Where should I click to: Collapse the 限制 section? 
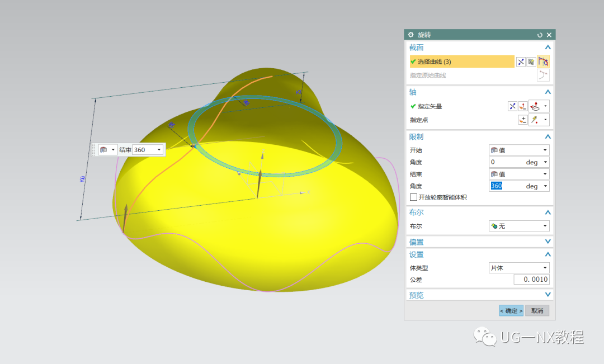[x=548, y=137]
